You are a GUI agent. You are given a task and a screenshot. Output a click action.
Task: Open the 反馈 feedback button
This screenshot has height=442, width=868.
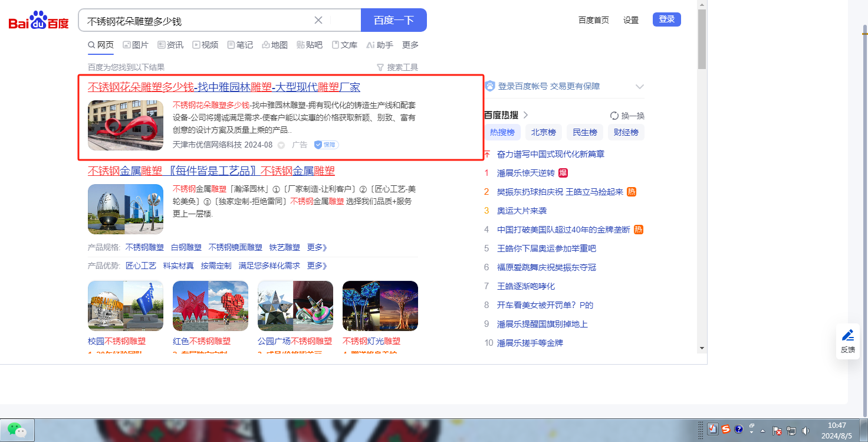coord(848,341)
